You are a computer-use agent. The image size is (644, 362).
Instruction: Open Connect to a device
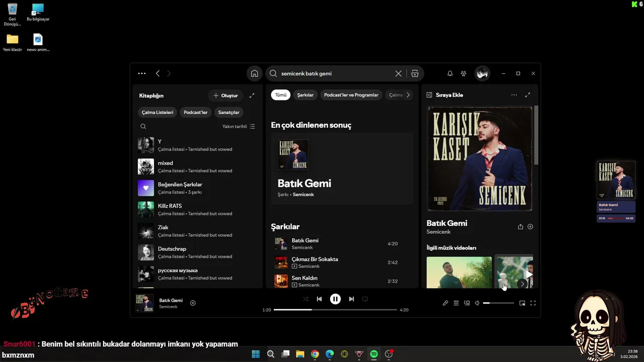point(467,303)
